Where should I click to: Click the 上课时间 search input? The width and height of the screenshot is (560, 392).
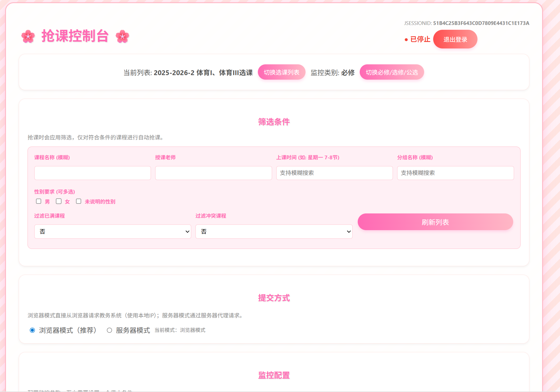pos(334,173)
